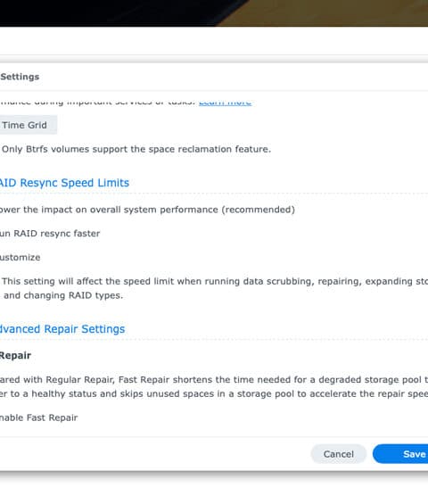This screenshot has width=428, height=504.
Task: Select lower impact on system performance option
Action: click(x=147, y=210)
